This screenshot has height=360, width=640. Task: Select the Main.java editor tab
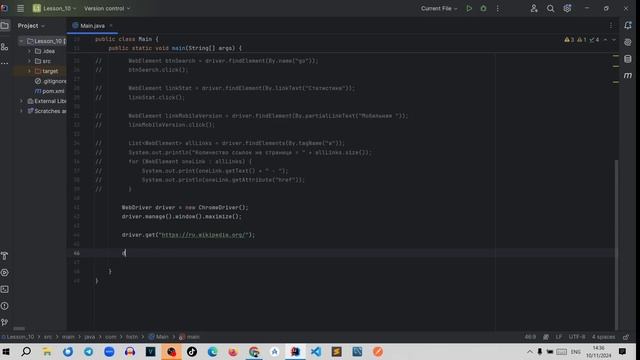tap(92, 26)
